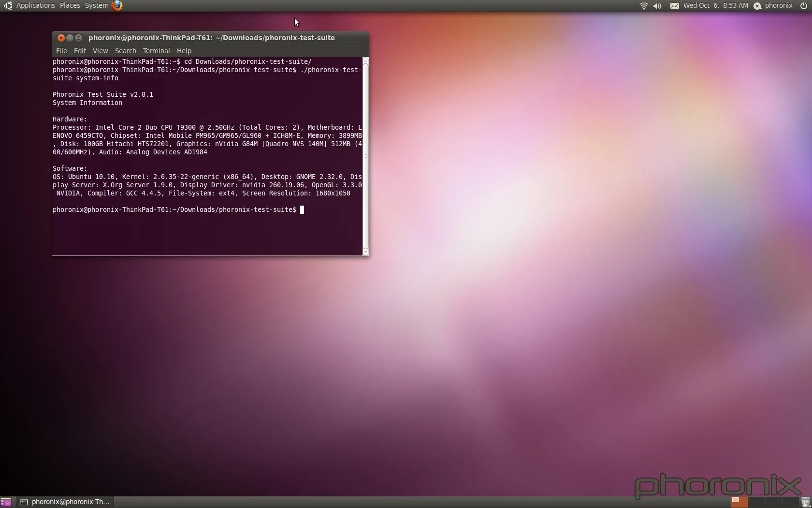Image resolution: width=812 pixels, height=508 pixels.
Task: Click 'Kernel: 2.6.35-22-generic (x86_64)' text
Action: (x=188, y=177)
